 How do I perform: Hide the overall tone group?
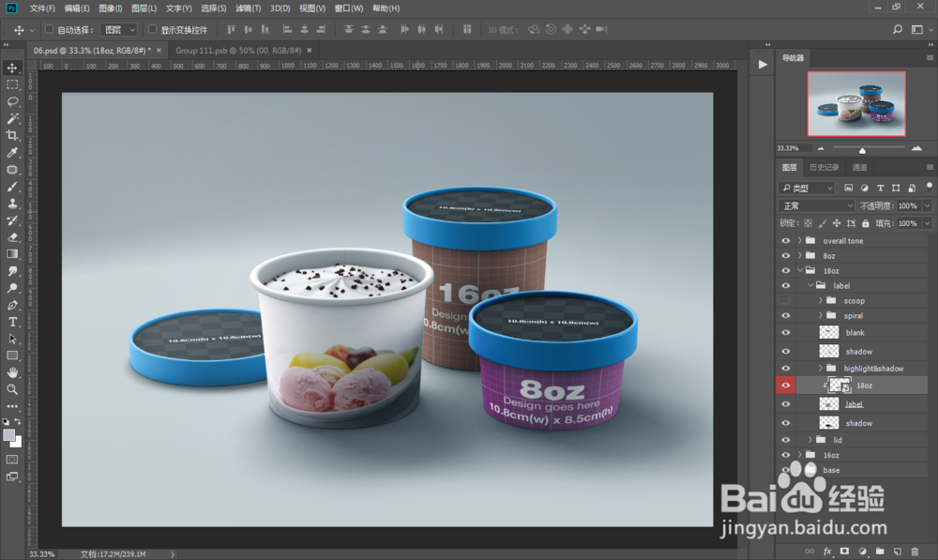pyautogui.click(x=785, y=240)
